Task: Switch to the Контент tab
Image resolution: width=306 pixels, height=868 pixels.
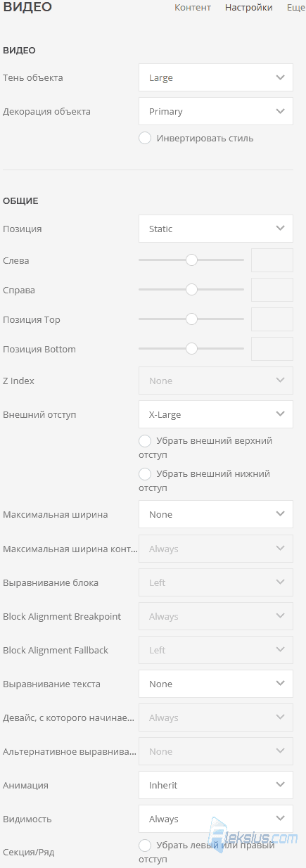Action: [x=193, y=8]
